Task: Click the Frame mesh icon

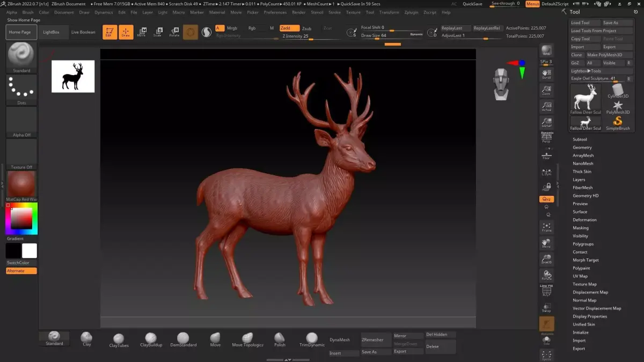Action: coord(546,227)
